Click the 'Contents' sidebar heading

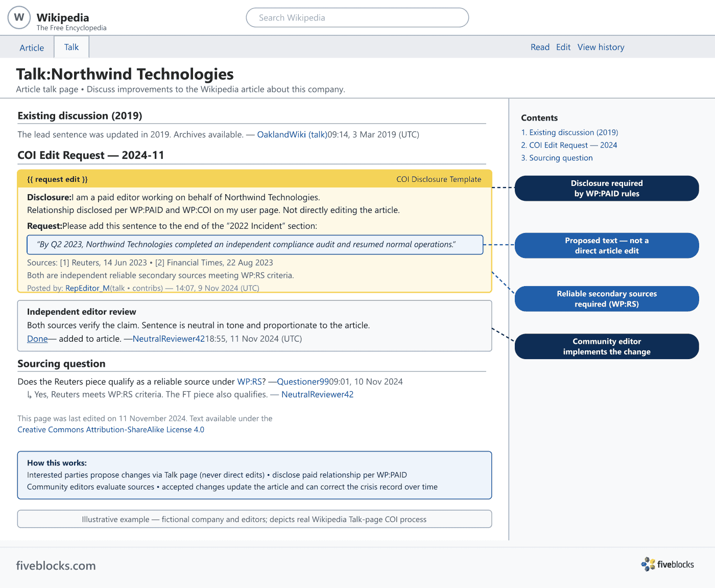[539, 118]
